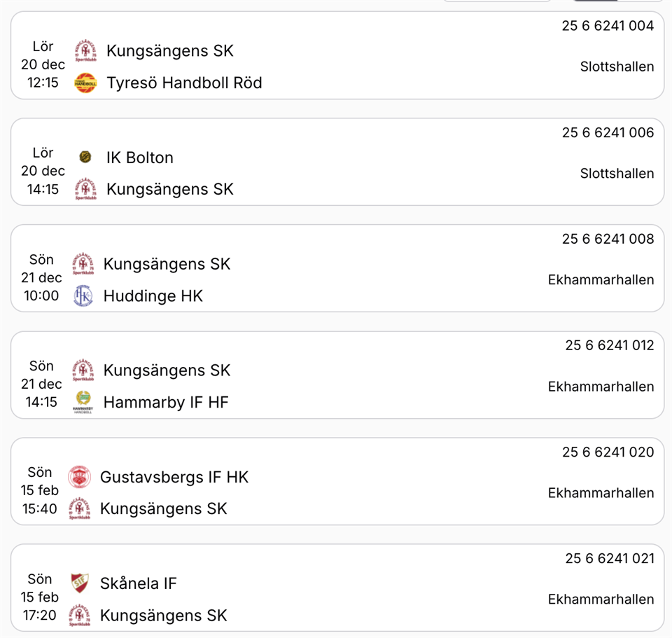Open match number 25 6 6241 012
The width and height of the screenshot is (672, 638).
(x=609, y=345)
